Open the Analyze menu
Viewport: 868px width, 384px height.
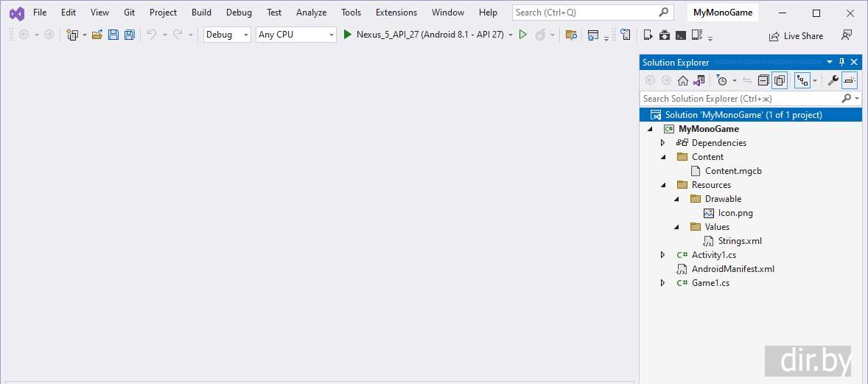[311, 13]
